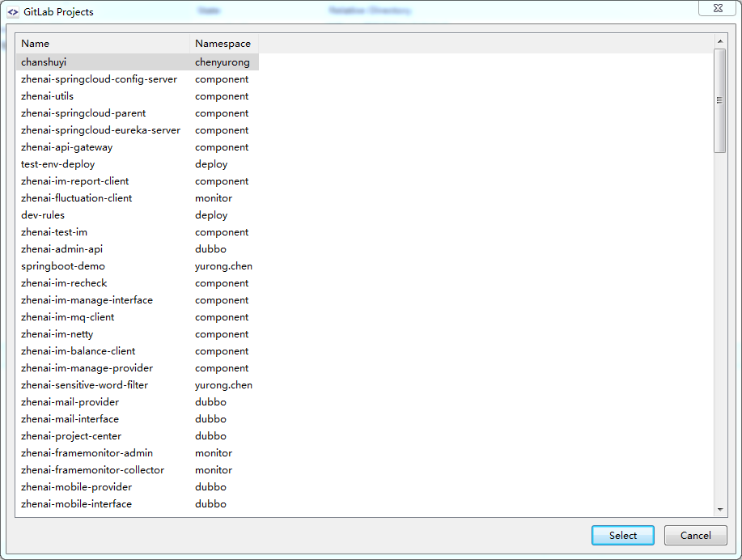Select the zhenai-mobile-interface project

pyautogui.click(x=76, y=504)
